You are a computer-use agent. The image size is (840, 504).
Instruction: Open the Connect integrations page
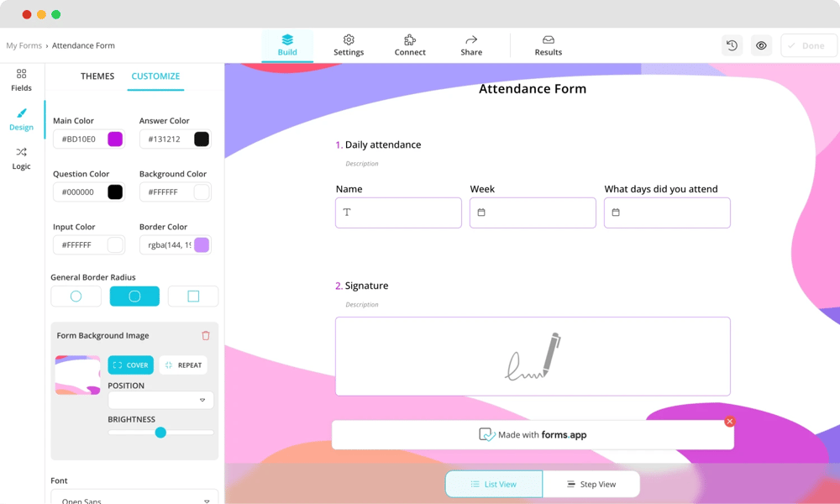coord(410,45)
